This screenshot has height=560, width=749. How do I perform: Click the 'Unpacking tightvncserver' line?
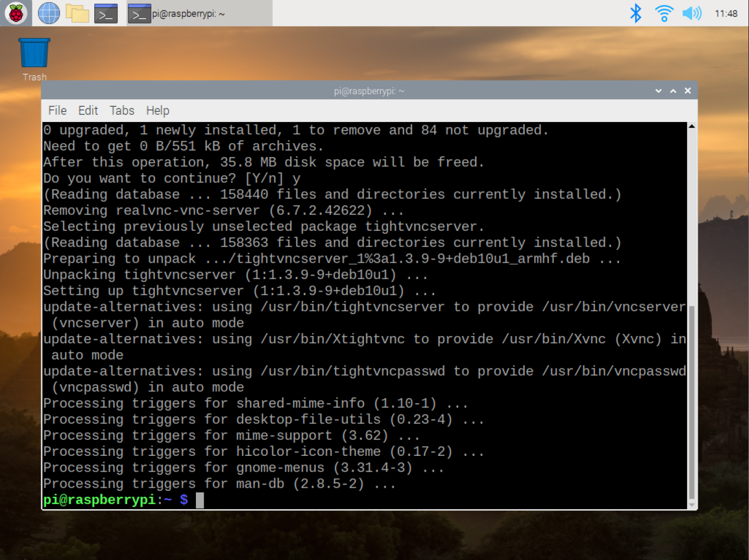coord(235,275)
